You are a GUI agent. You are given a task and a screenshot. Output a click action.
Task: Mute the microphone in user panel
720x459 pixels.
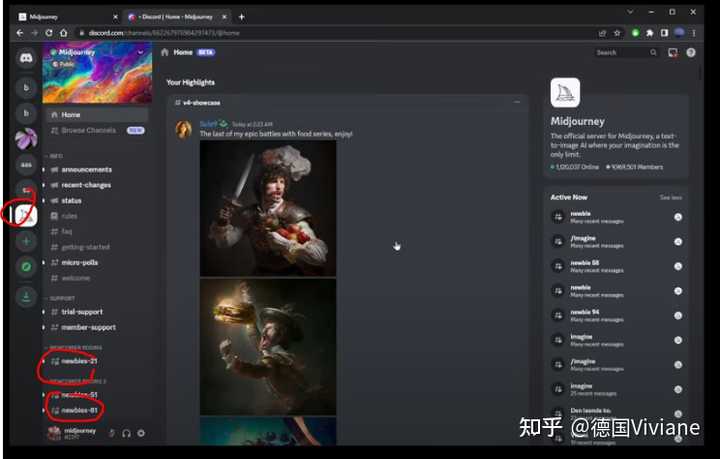click(x=112, y=433)
